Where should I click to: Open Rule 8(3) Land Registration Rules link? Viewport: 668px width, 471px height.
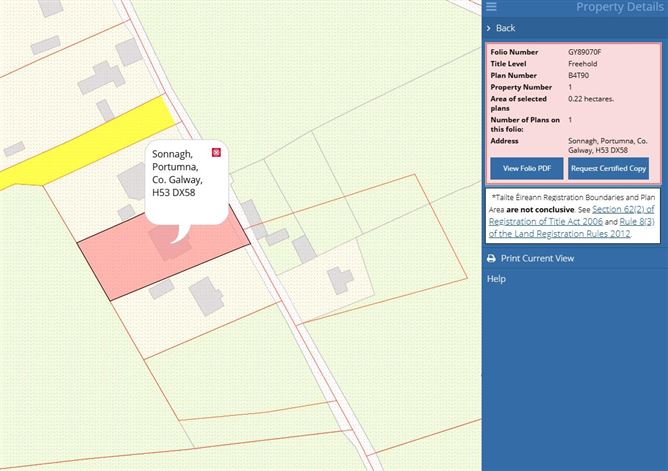tap(571, 228)
